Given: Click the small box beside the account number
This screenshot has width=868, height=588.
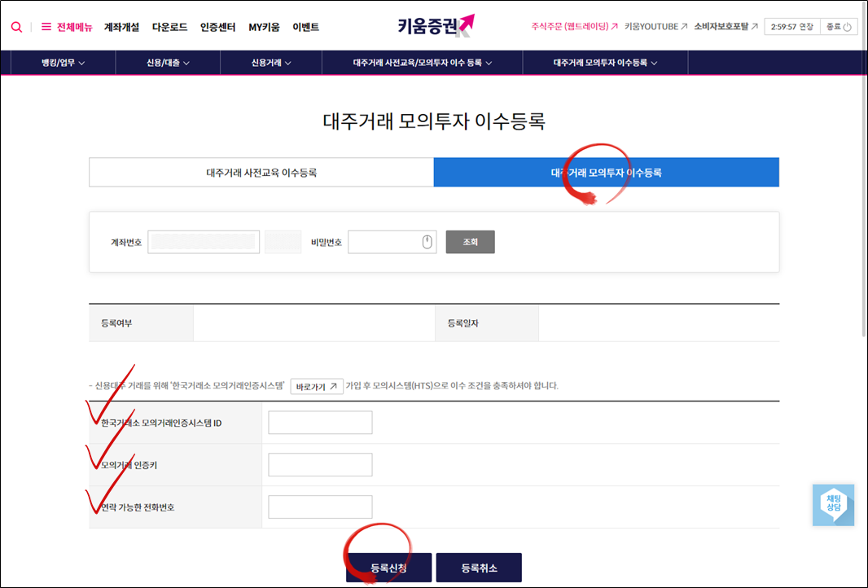Looking at the screenshot, I should point(283,242).
